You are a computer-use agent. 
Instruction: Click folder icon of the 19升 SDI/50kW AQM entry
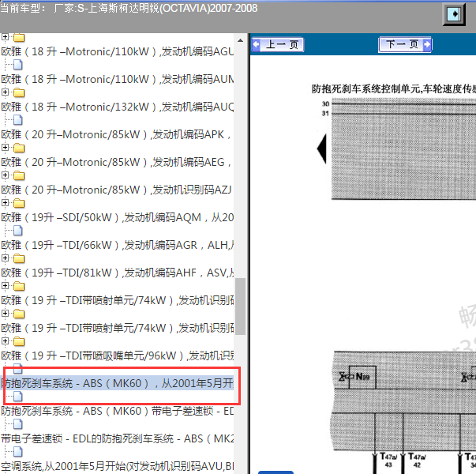[x=19, y=203]
